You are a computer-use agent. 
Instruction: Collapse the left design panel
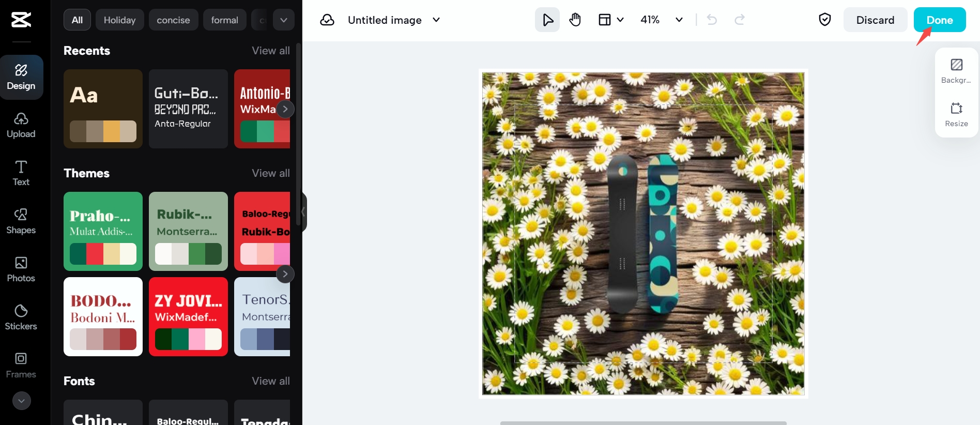click(x=304, y=212)
